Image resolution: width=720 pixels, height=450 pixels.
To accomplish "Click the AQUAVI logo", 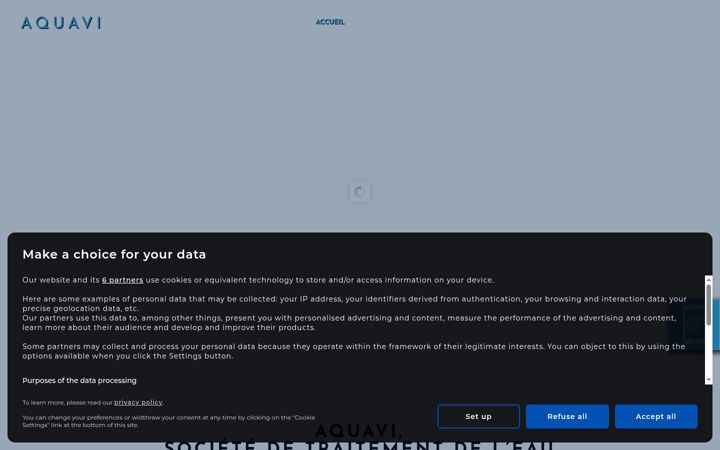I will tap(61, 23).
